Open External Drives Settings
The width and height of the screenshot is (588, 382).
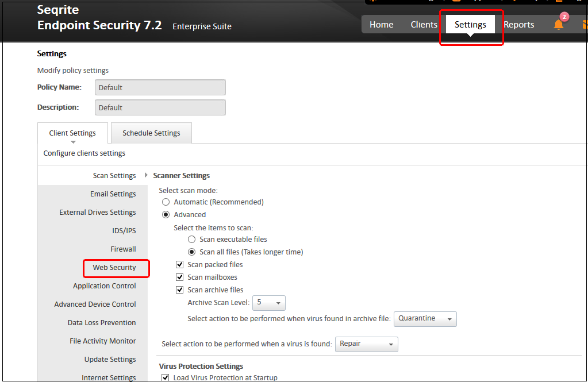click(98, 212)
